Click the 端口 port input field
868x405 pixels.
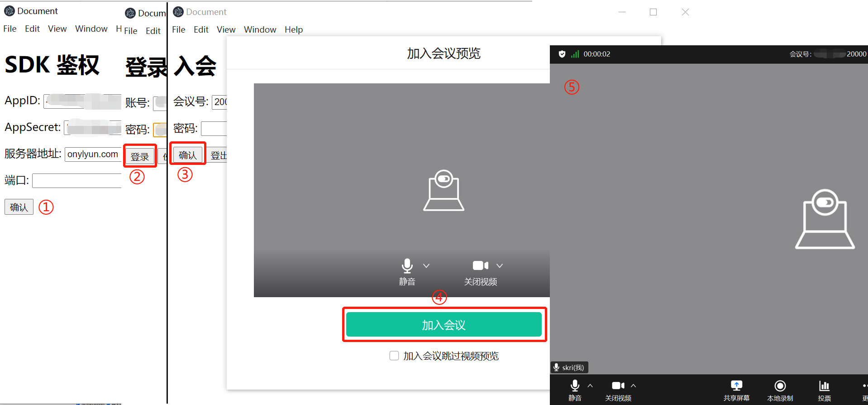tap(77, 181)
